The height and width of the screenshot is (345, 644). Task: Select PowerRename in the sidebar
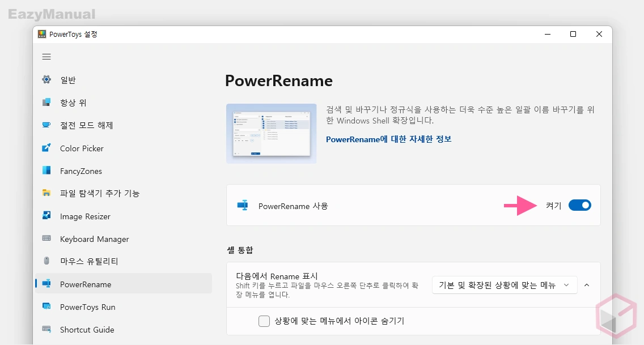point(124,284)
